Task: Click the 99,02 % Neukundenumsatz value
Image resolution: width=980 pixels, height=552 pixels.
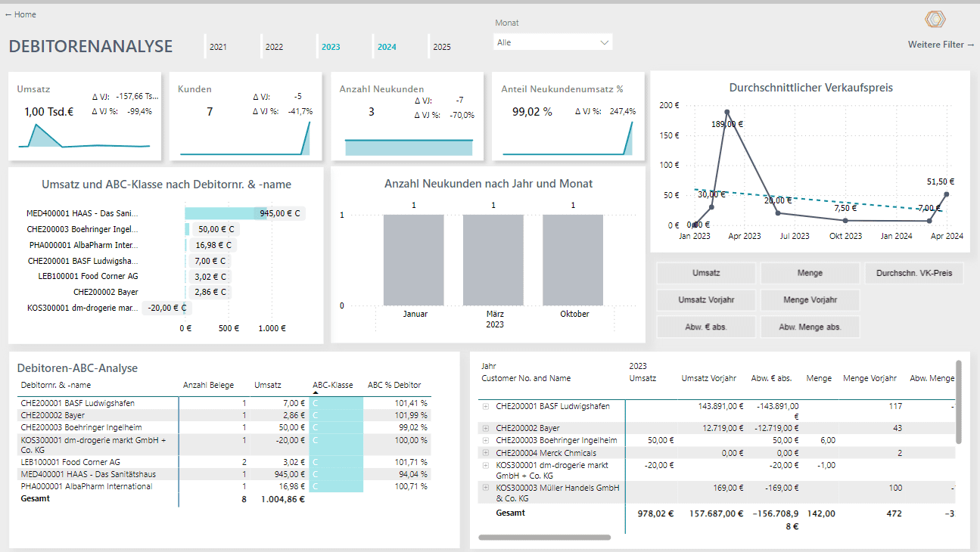Action: (532, 112)
